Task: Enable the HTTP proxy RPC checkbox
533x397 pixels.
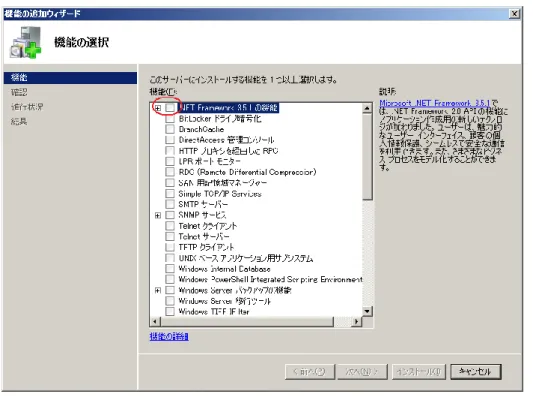Action: (170, 151)
